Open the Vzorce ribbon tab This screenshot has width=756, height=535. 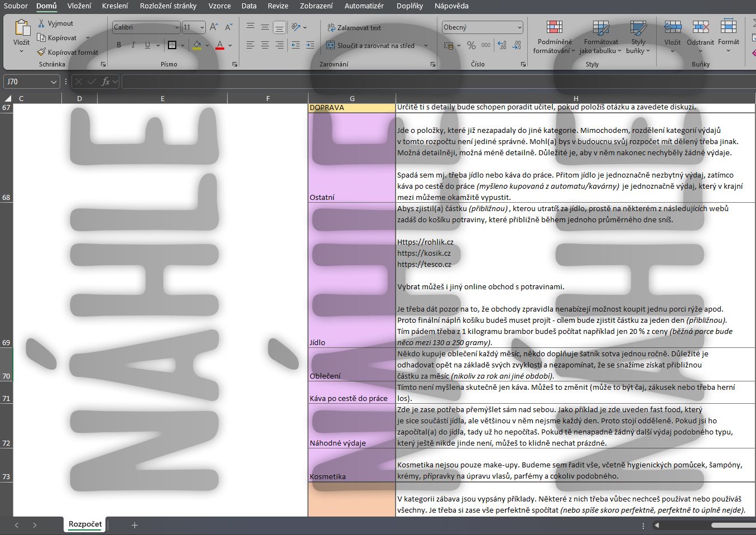coord(219,6)
